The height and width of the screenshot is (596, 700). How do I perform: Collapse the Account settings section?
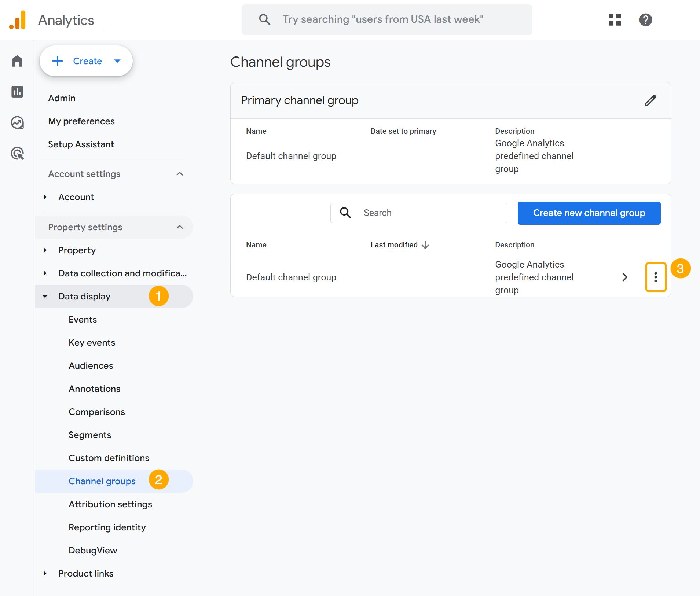click(179, 174)
